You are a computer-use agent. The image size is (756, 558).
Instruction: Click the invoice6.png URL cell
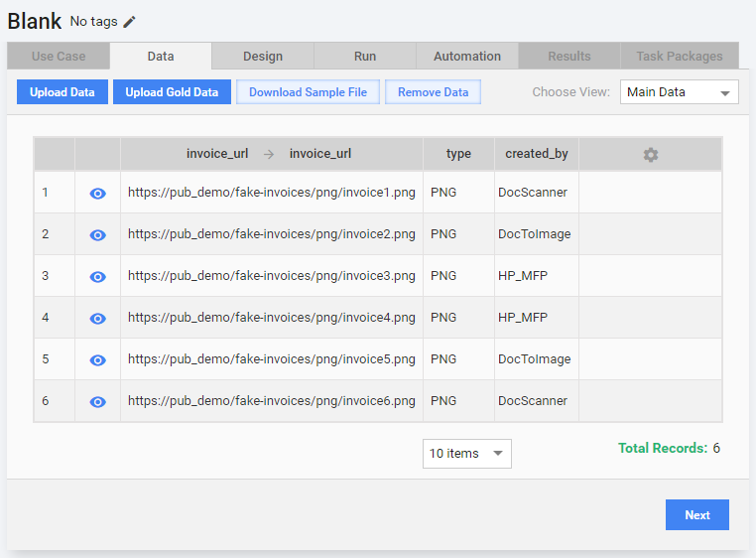click(x=272, y=401)
